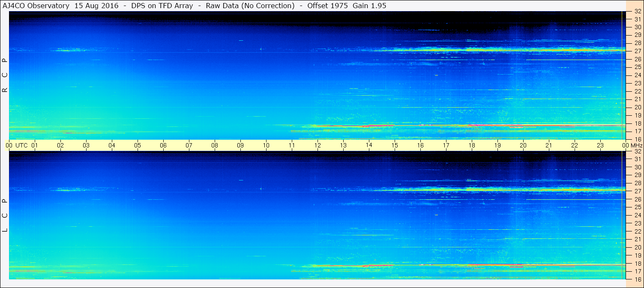Select the 20 hour label on UTC time axis
The height and width of the screenshot is (288, 644).
pos(523,145)
